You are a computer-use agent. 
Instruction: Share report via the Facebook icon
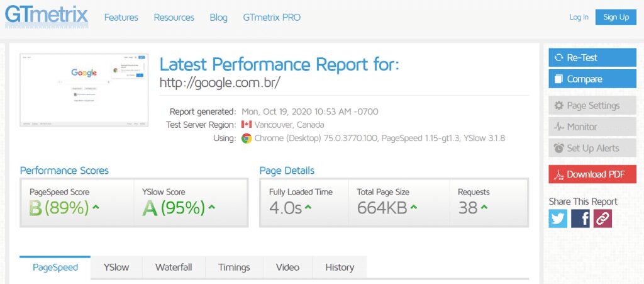coord(580,219)
